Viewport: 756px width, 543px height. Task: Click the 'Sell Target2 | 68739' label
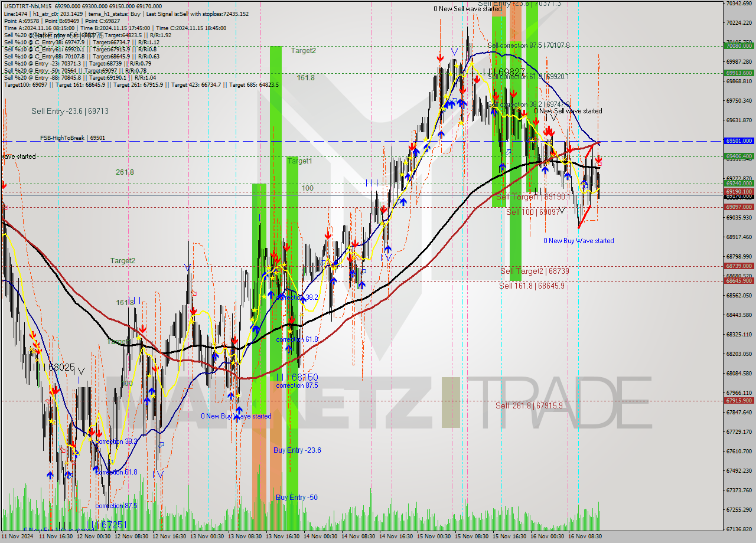535,271
